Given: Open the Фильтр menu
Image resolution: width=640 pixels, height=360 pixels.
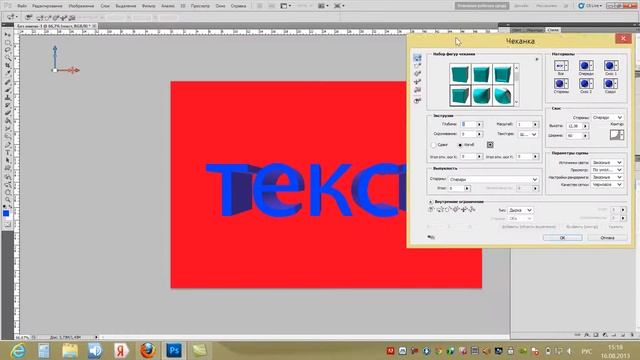Looking at the screenshot, I should click(149, 6).
